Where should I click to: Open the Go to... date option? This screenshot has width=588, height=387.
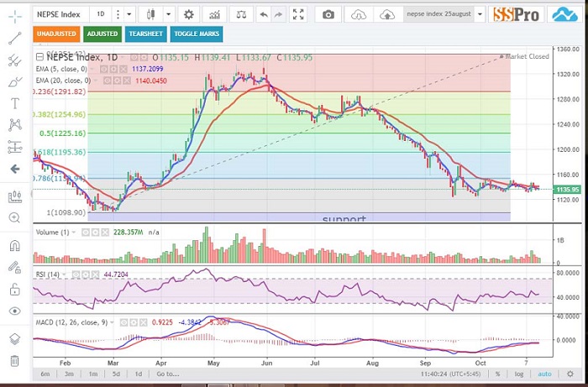[x=168, y=374]
